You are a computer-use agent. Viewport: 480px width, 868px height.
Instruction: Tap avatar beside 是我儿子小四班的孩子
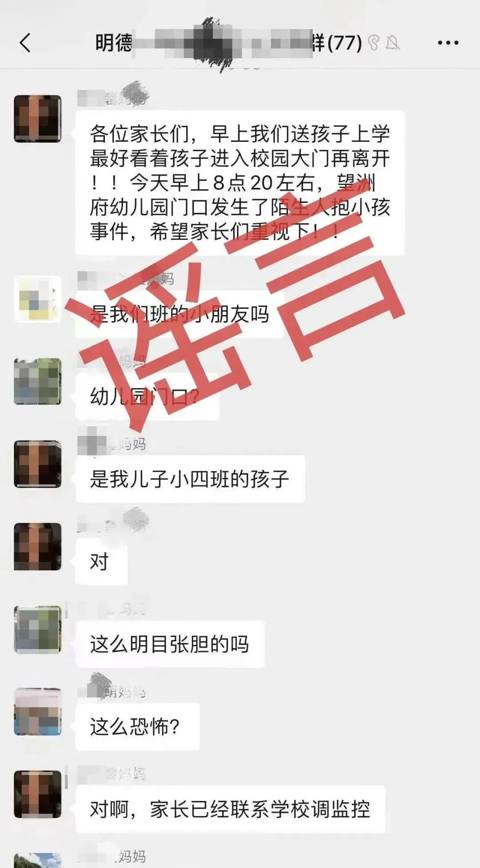[38, 464]
